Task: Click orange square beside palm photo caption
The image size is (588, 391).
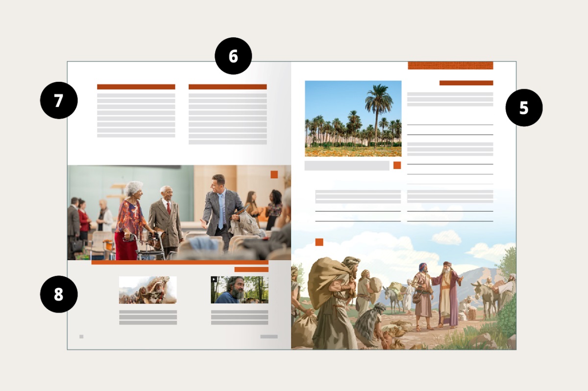Action: [397, 165]
